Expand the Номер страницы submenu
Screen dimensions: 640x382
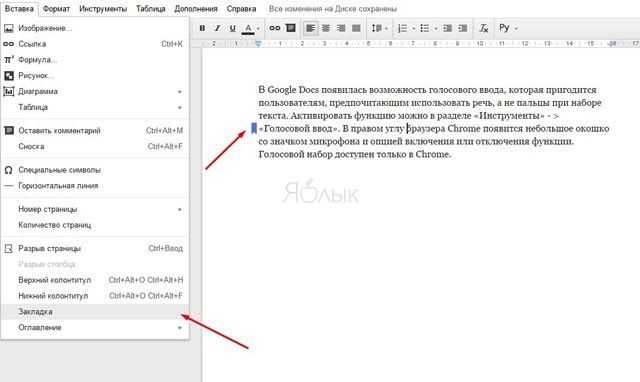tap(95, 209)
